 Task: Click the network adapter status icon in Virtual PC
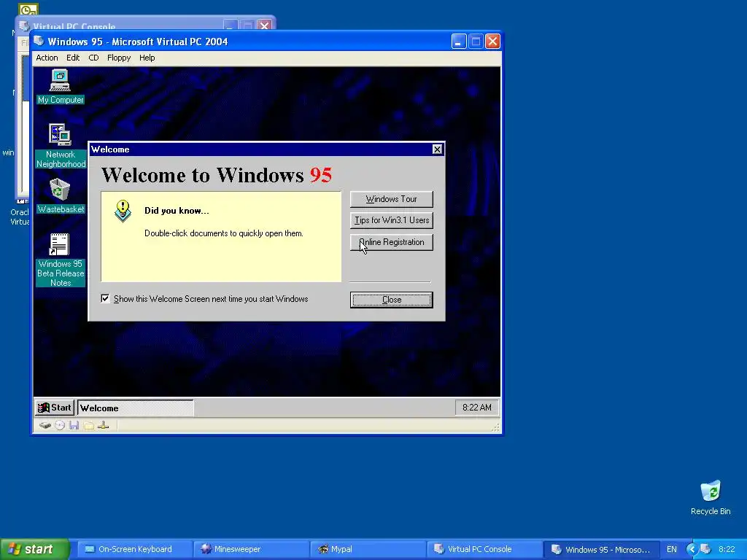(104, 425)
